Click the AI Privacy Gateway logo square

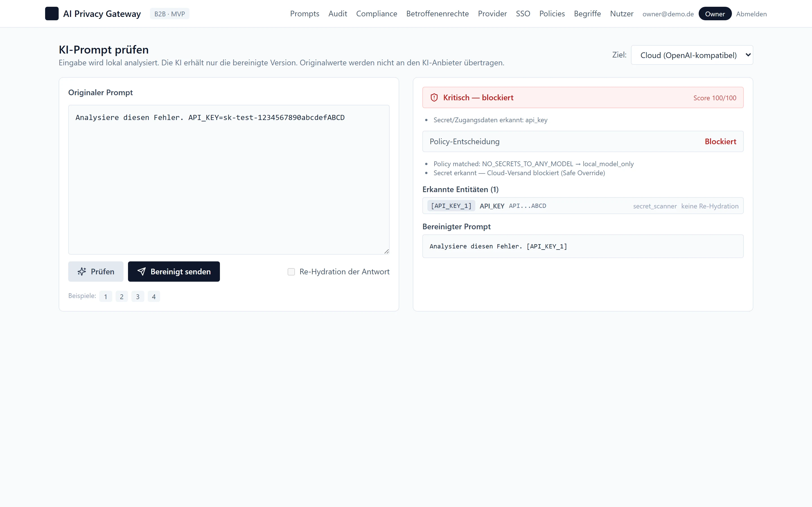click(52, 14)
